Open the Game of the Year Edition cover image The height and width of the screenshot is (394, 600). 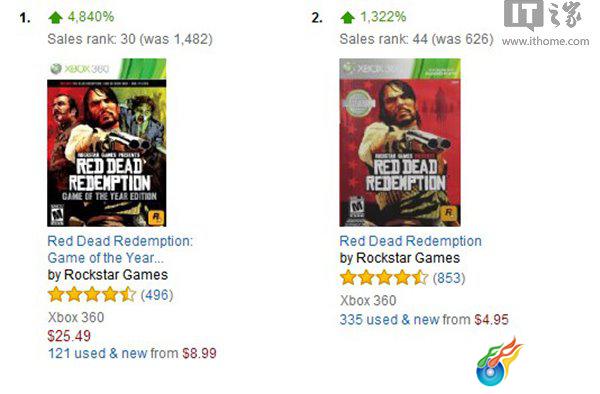107,142
